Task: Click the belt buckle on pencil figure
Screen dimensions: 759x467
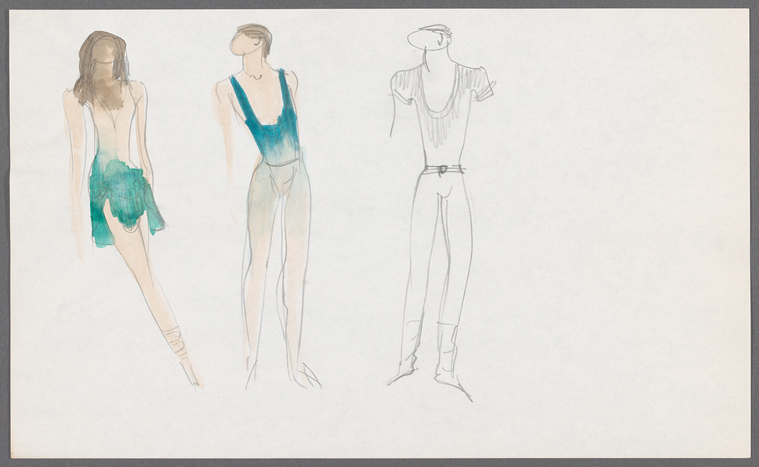Action: click(443, 169)
